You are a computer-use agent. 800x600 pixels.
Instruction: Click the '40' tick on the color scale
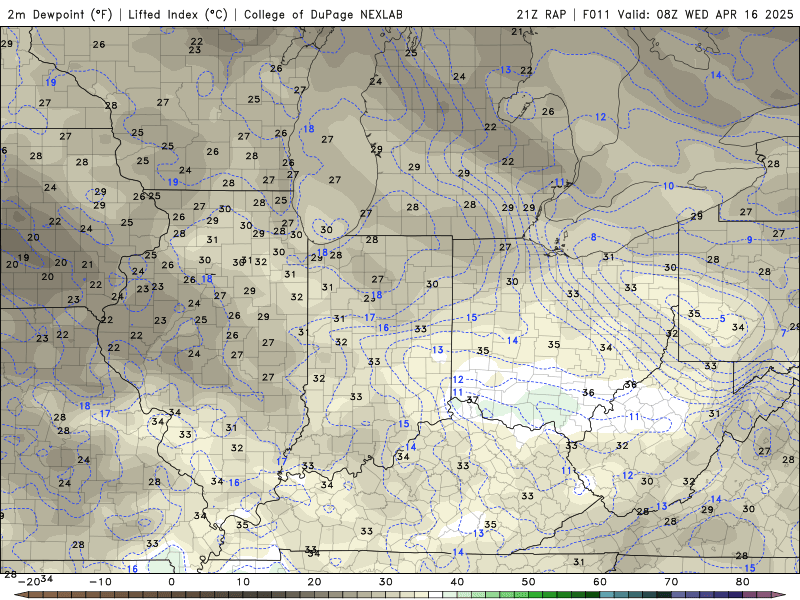pos(457,582)
